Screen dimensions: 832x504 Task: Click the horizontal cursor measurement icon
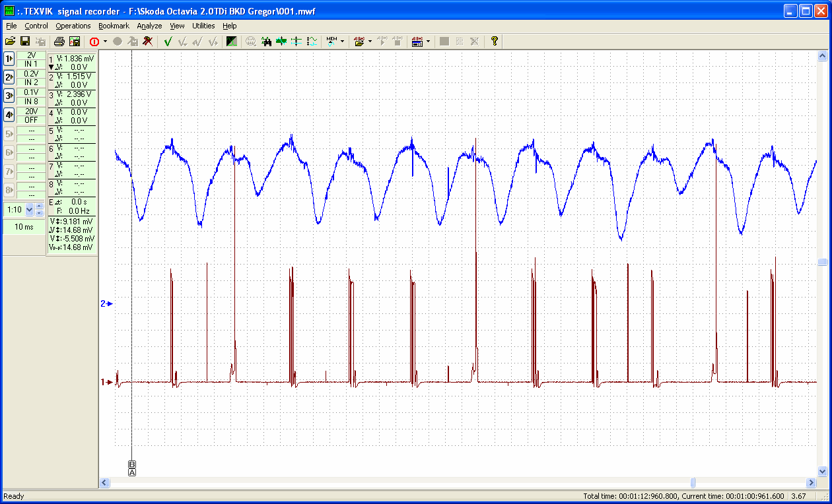(282, 42)
